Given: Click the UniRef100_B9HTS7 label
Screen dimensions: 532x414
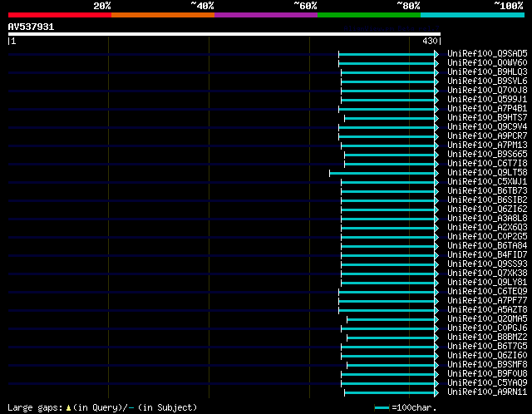Looking at the screenshot, I should click(487, 118).
